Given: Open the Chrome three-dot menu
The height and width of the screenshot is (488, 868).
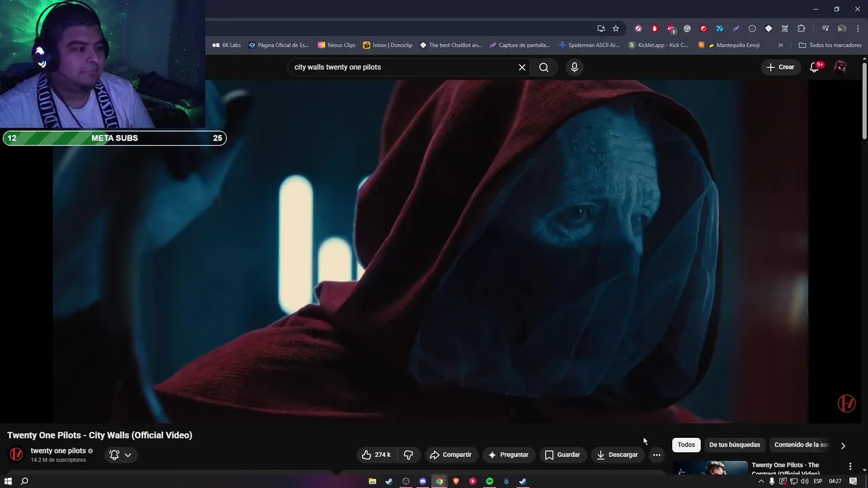Looking at the screenshot, I should pos(858,28).
